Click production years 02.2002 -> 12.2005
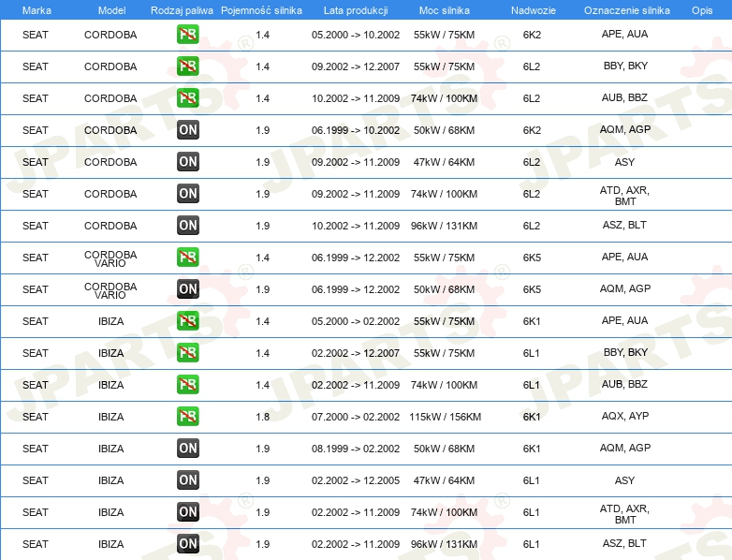This screenshot has height=560, width=732. [x=356, y=480]
